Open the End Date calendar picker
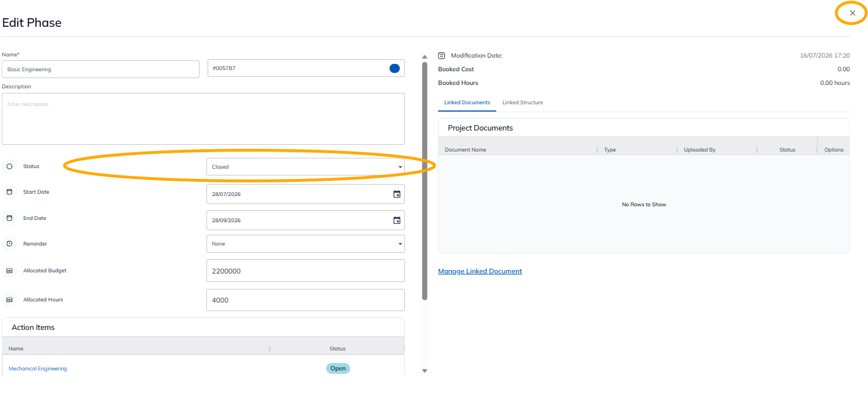The image size is (868, 400). coord(397,221)
